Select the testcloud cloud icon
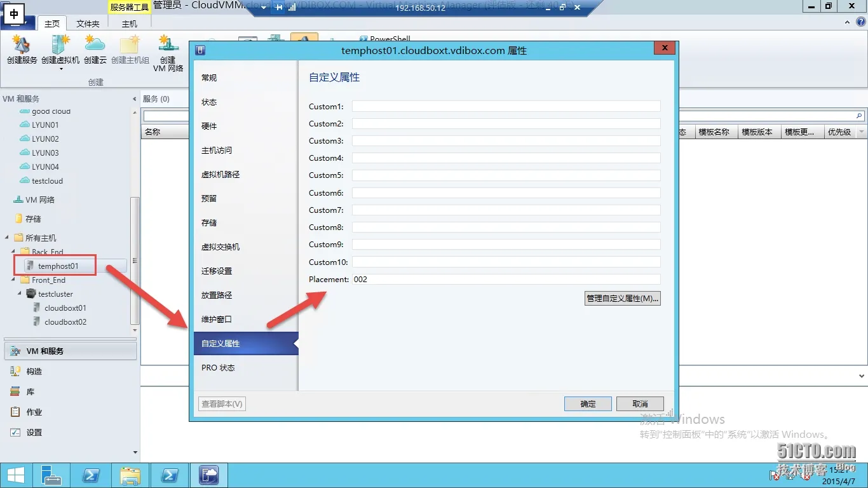Screen dimensions: 868x488 25,181
